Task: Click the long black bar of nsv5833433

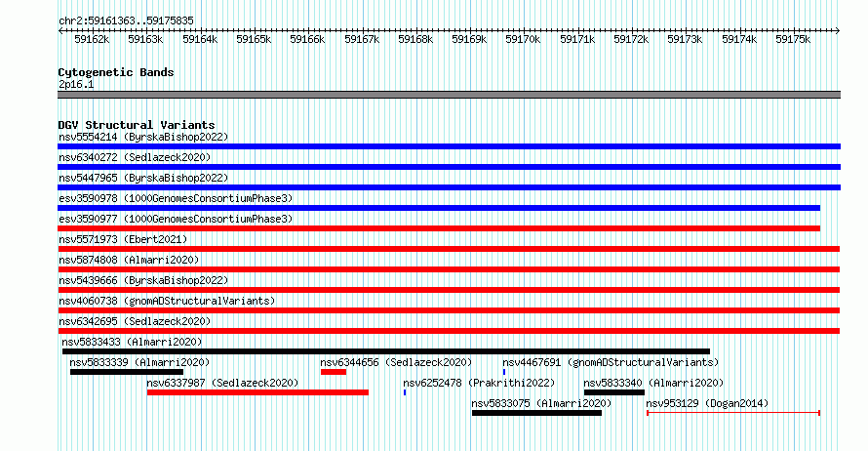Action: point(386,351)
